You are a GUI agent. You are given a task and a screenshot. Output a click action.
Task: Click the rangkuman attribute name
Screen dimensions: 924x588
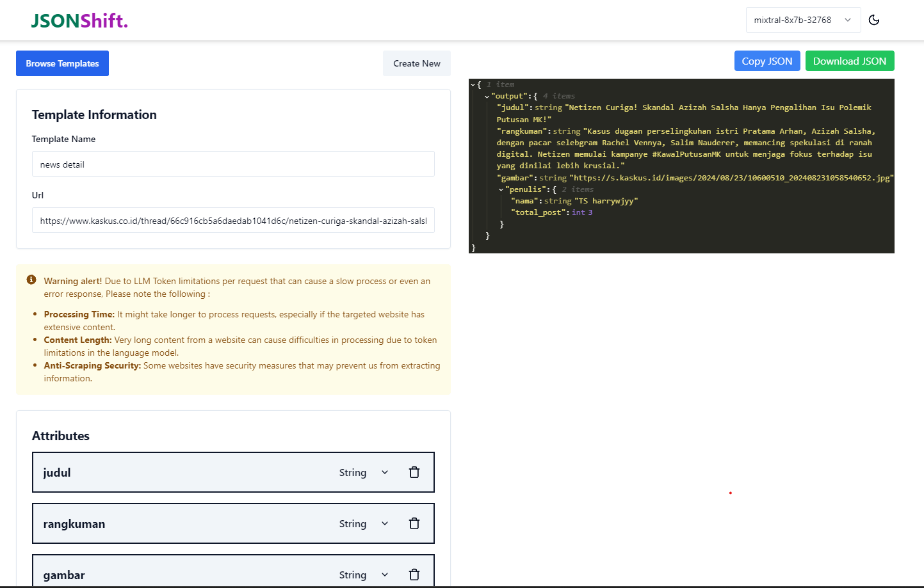(x=74, y=523)
